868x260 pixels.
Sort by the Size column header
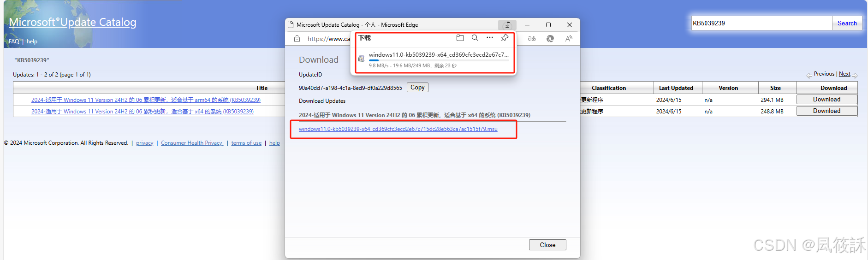tap(775, 88)
